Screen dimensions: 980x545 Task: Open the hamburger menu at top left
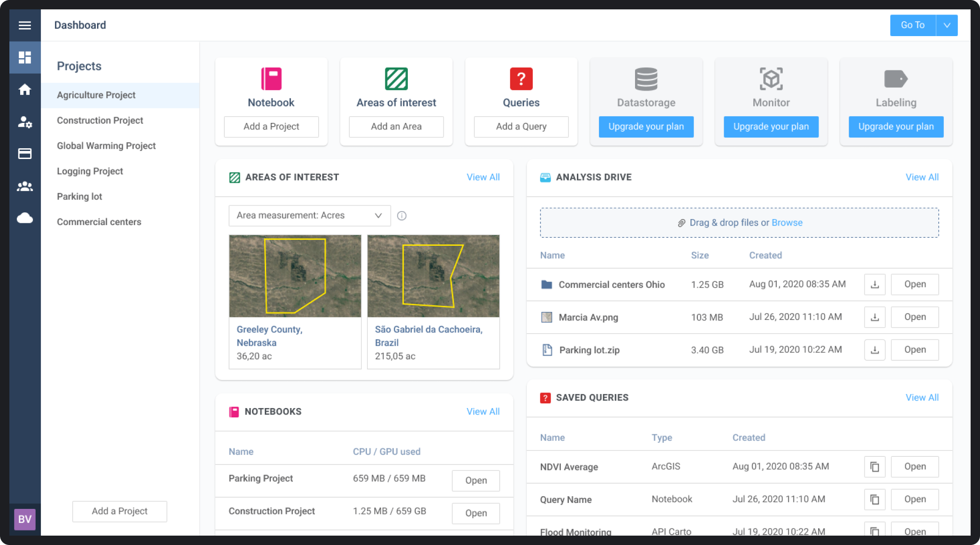[x=25, y=25]
